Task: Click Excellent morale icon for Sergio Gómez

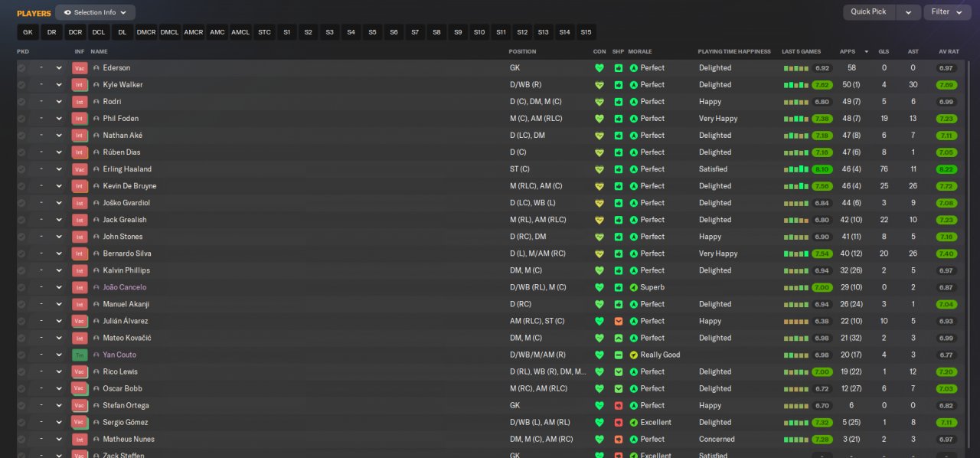Action: coord(633,422)
